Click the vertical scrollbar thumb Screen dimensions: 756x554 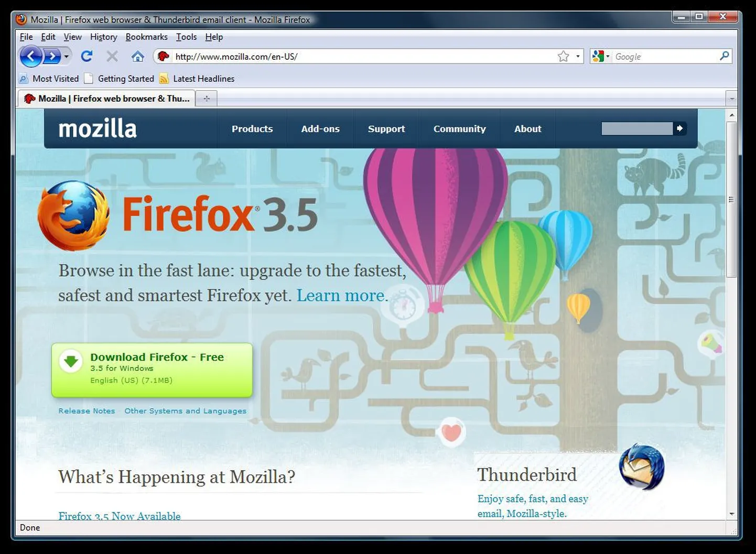[732, 200]
